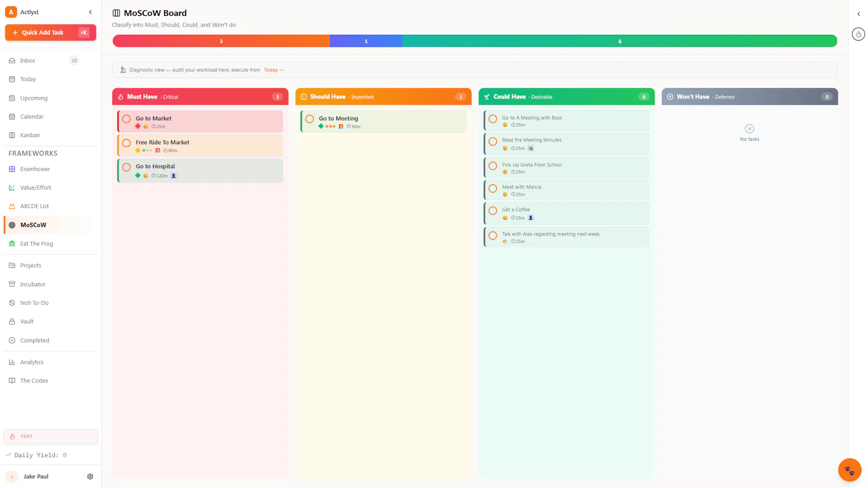Click the Inbox count badge 10

point(74,61)
